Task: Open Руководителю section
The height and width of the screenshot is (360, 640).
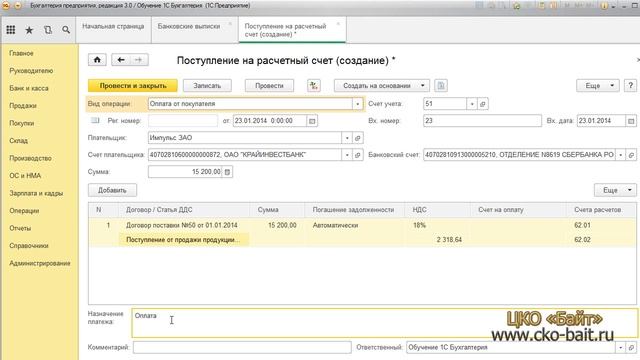Action: 31,71
